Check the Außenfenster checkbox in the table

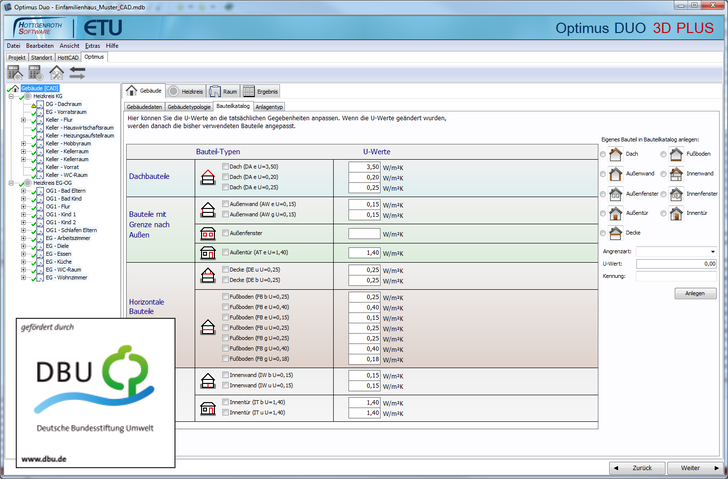tap(225, 233)
